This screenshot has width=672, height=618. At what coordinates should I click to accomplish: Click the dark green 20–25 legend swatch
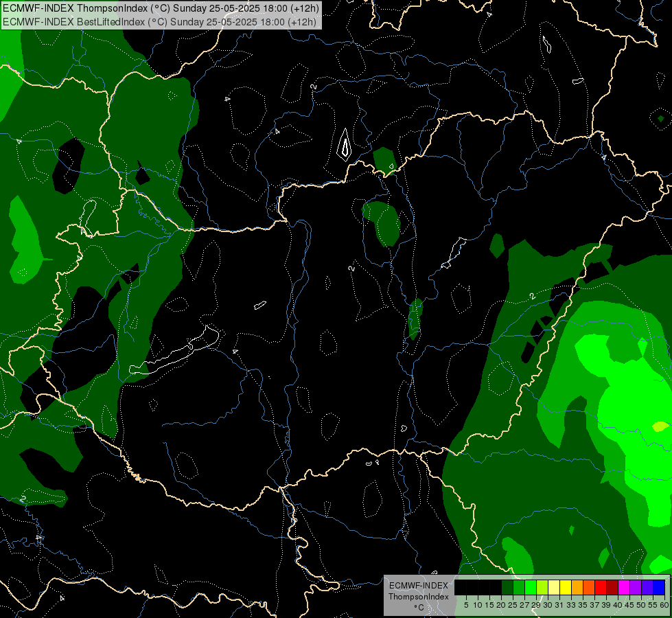(x=507, y=587)
